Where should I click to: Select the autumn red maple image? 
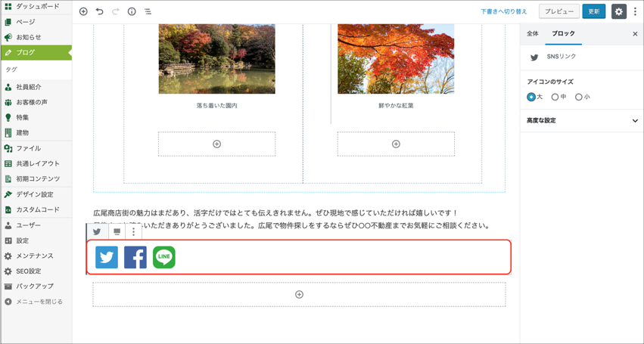(396, 59)
